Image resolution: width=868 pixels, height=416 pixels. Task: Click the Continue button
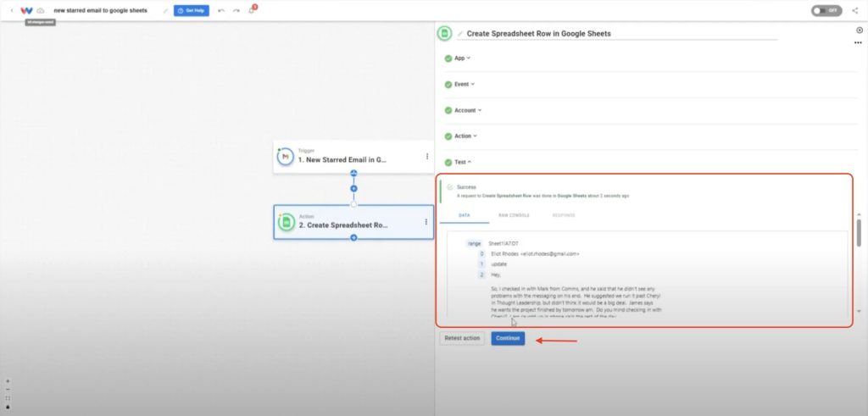(508, 338)
